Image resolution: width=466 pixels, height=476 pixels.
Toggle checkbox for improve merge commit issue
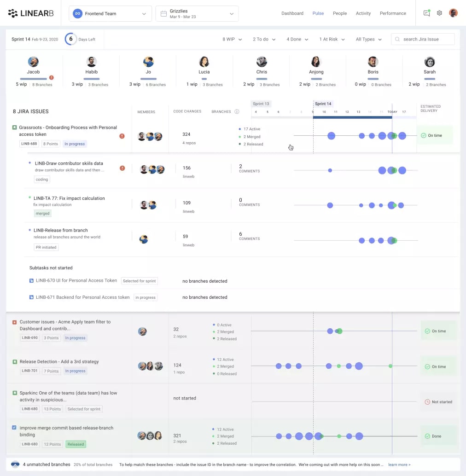(14, 427)
